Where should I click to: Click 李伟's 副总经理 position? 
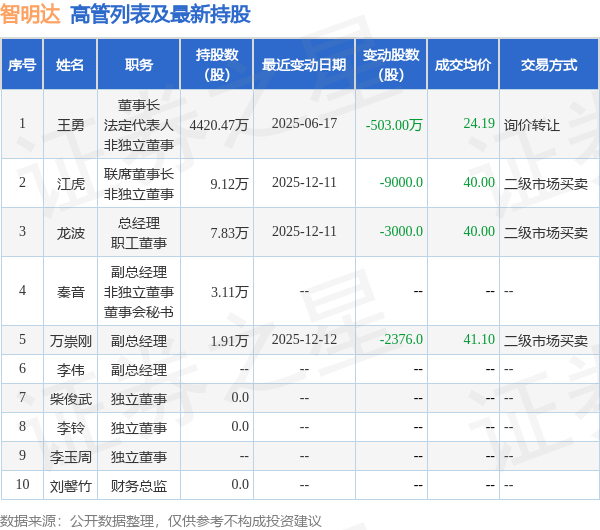click(x=139, y=370)
